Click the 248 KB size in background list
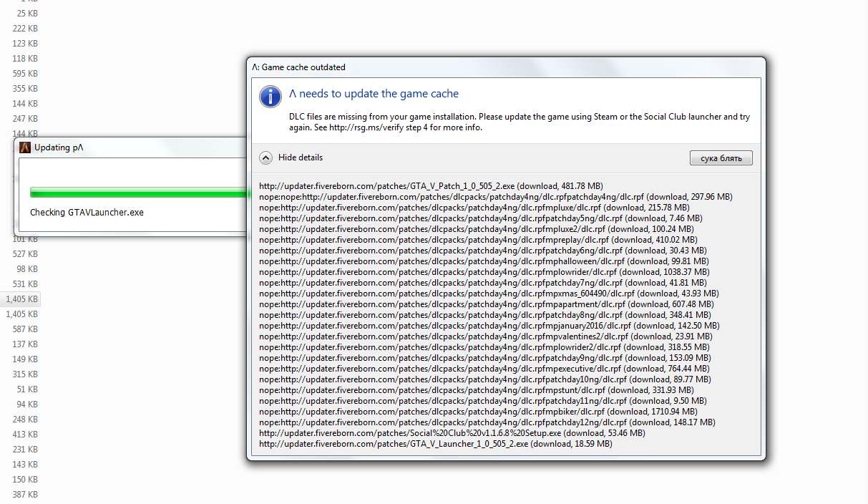 (25, 420)
